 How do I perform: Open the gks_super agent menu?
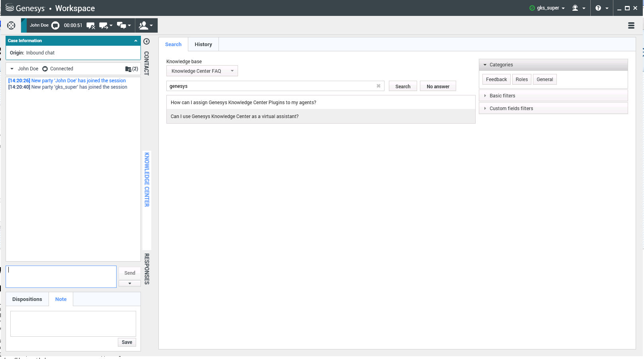[x=551, y=8]
